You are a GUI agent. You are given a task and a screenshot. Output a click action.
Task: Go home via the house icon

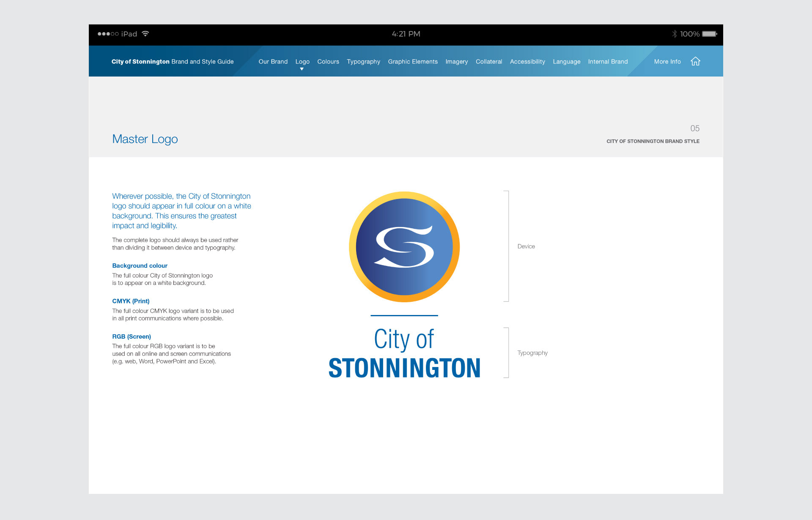tap(695, 61)
